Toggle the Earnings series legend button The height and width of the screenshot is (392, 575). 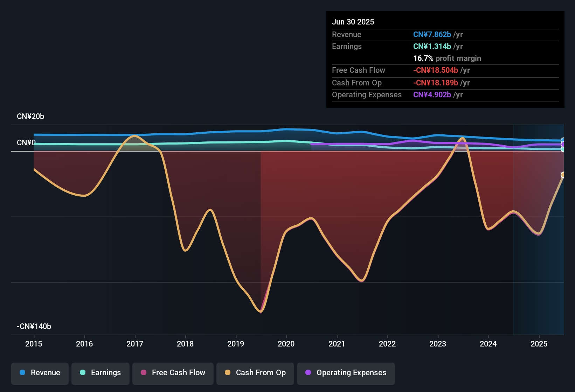tap(101, 373)
